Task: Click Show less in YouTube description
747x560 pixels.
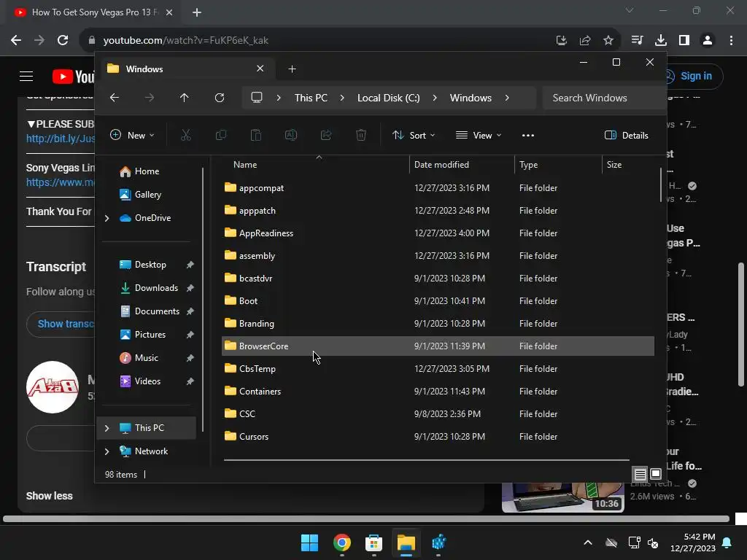Action: point(49,496)
